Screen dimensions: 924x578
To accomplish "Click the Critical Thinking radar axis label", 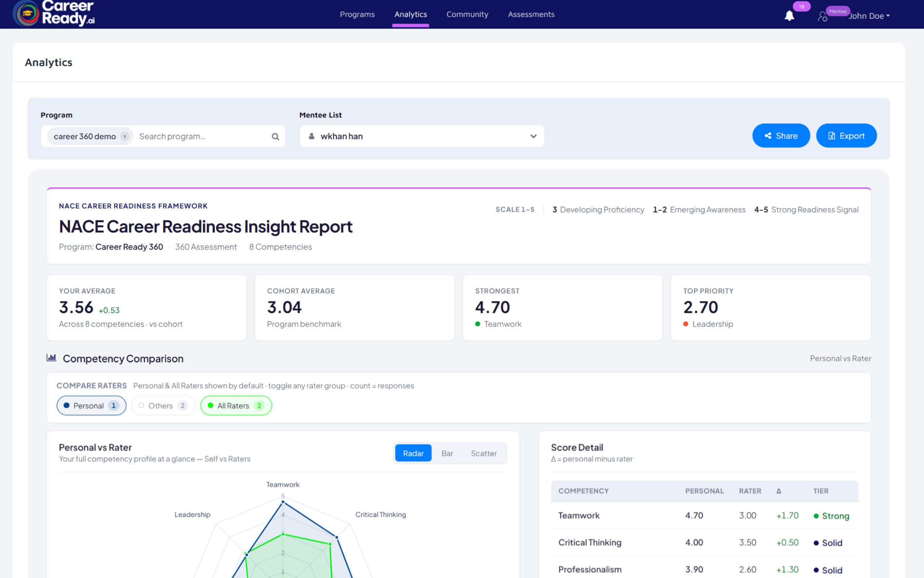I will 380,514.
